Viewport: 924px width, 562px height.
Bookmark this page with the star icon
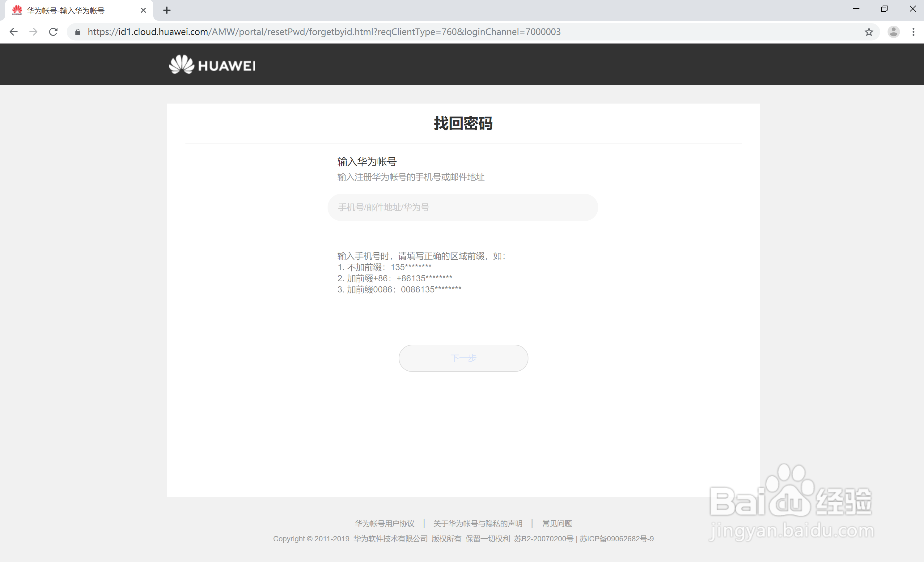[x=869, y=32]
